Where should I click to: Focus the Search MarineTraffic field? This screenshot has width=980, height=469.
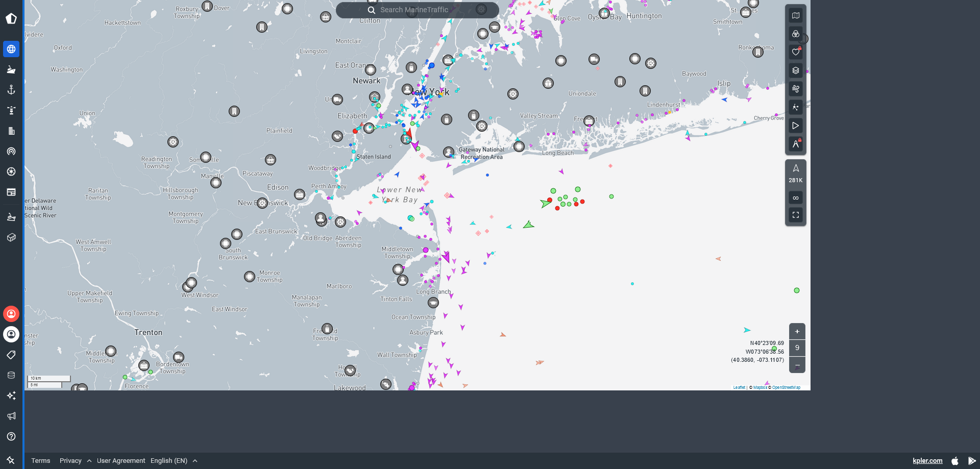click(418, 10)
